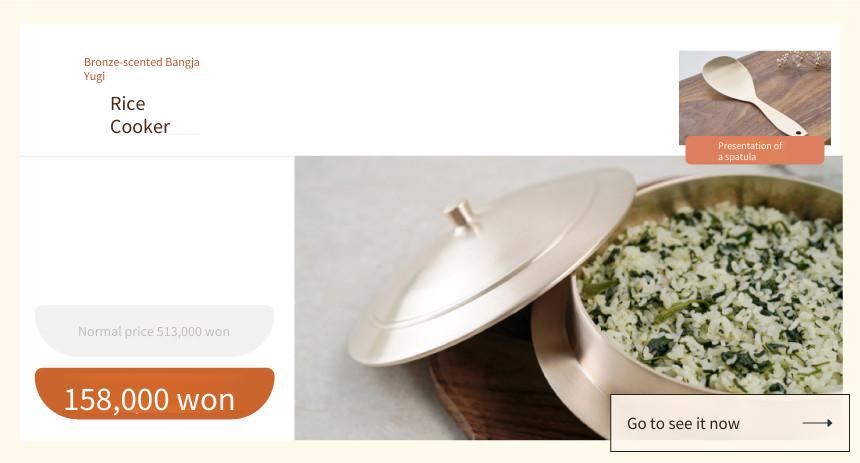Select the 158,000 won price badge

tap(155, 394)
